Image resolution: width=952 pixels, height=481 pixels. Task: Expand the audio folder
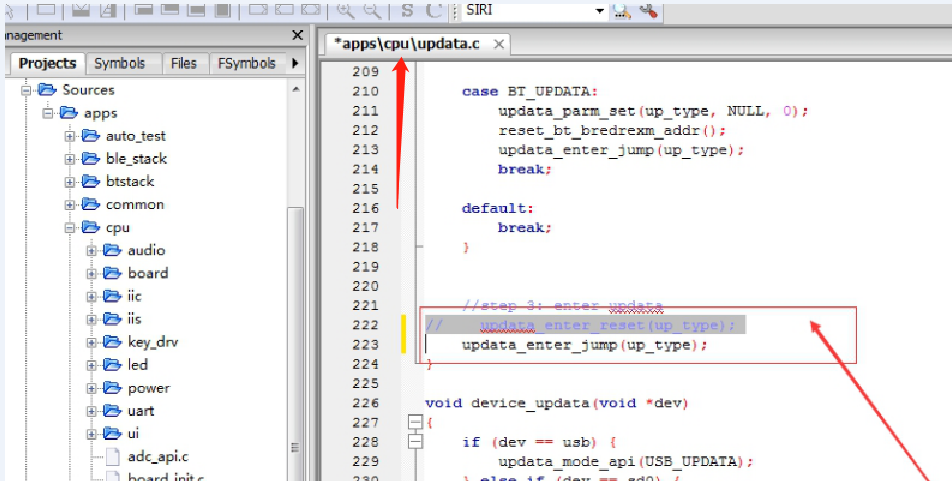tap(91, 251)
